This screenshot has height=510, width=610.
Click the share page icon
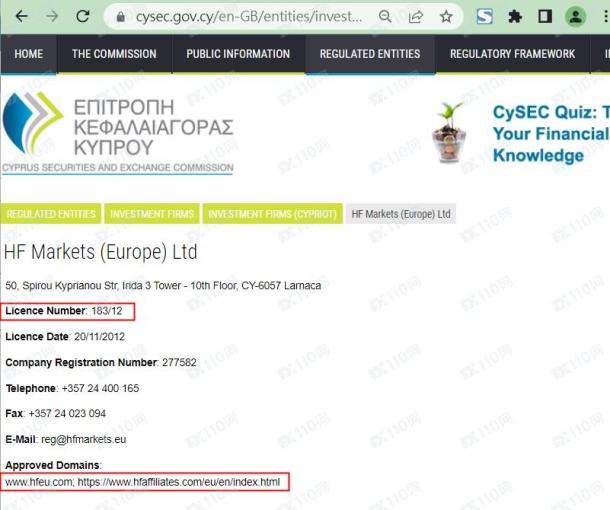coord(415,17)
